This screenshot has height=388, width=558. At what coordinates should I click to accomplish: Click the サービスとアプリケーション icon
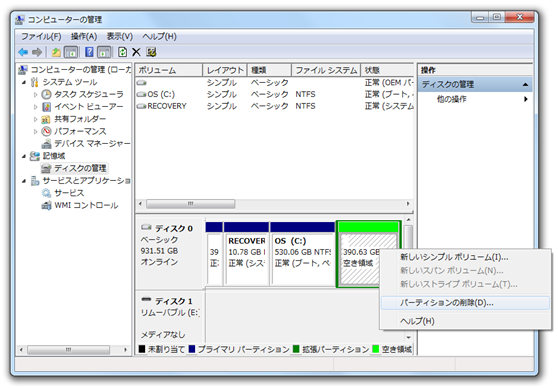(35, 181)
